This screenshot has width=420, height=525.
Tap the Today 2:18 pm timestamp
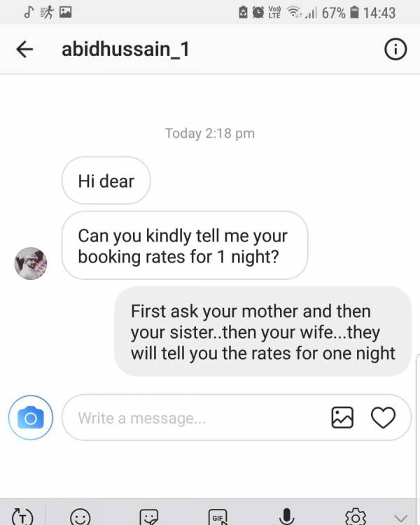210,133
